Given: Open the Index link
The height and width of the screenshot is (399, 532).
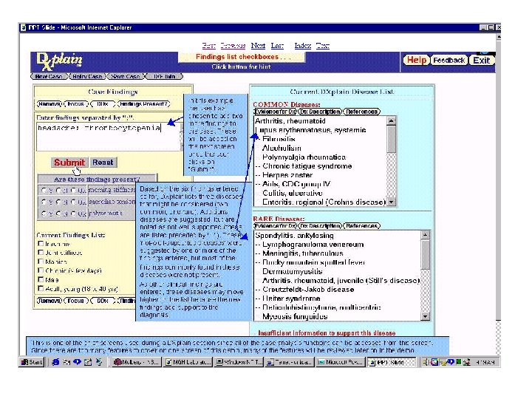Looking at the screenshot, I should point(303,46).
